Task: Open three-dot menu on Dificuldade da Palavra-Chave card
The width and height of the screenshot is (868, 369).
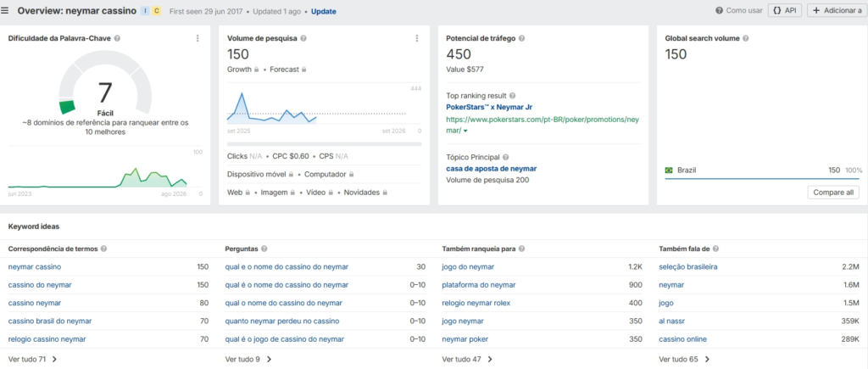Action: coord(198,38)
